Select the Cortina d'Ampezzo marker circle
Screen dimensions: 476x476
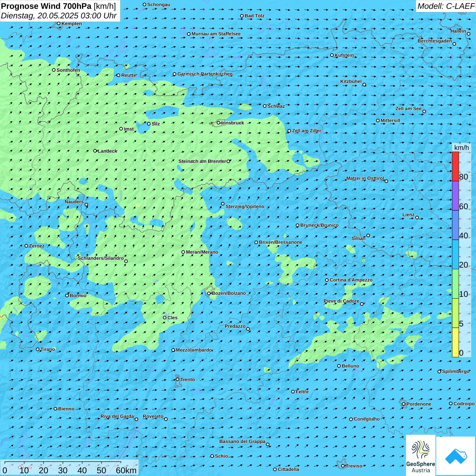tap(327, 280)
